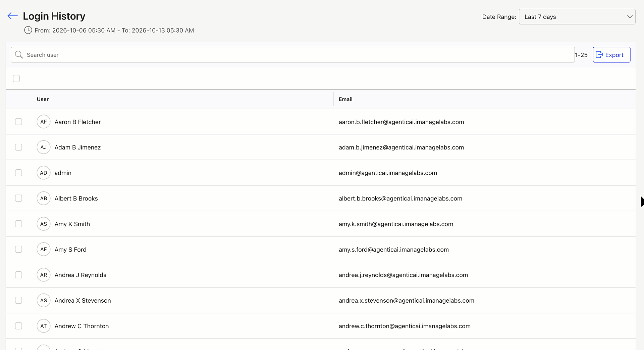The height and width of the screenshot is (350, 644).
Task: Check the box for Adam B Jimenez
Action: coord(18,147)
